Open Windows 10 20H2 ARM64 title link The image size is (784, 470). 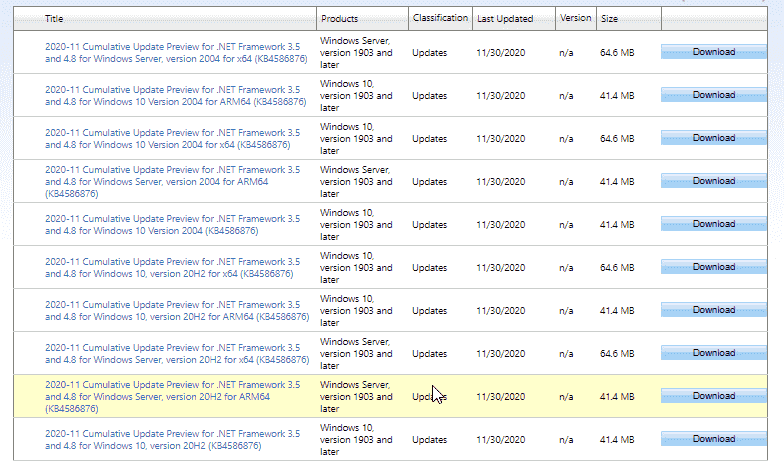(x=172, y=310)
